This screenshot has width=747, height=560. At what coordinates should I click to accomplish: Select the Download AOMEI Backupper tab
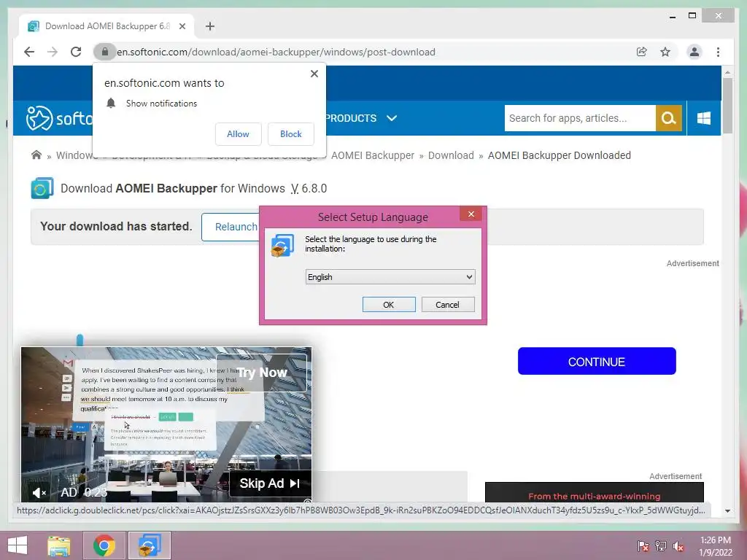[107, 26]
